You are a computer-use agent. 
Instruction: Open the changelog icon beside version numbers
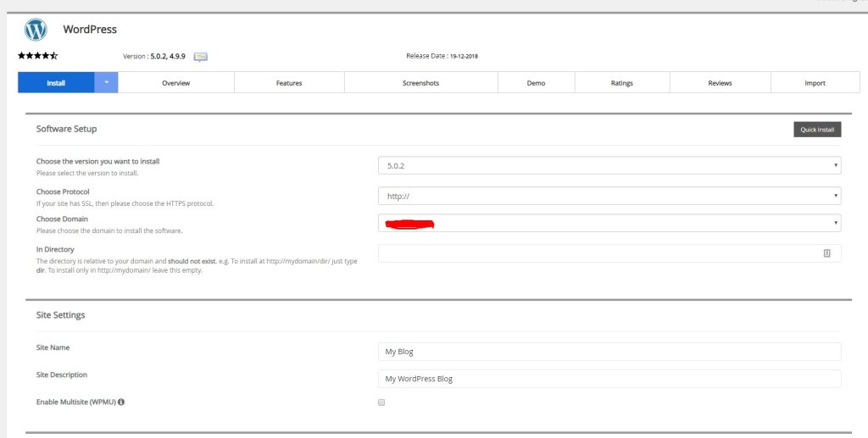200,57
